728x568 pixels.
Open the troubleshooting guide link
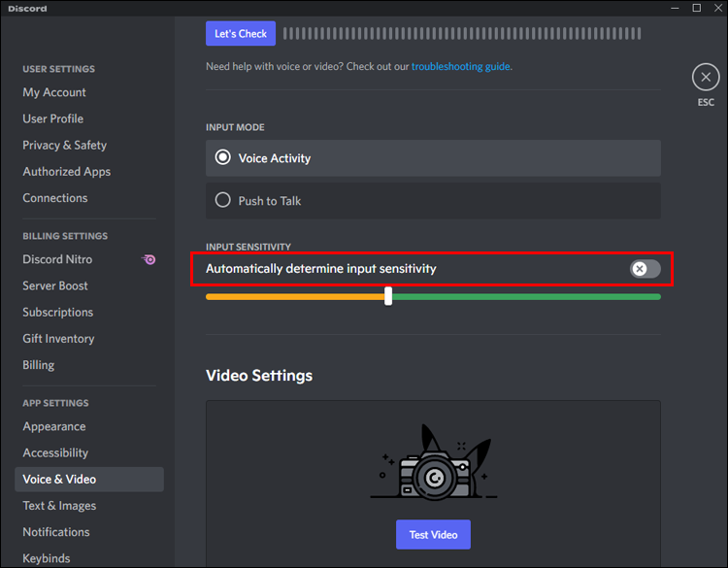click(x=460, y=66)
